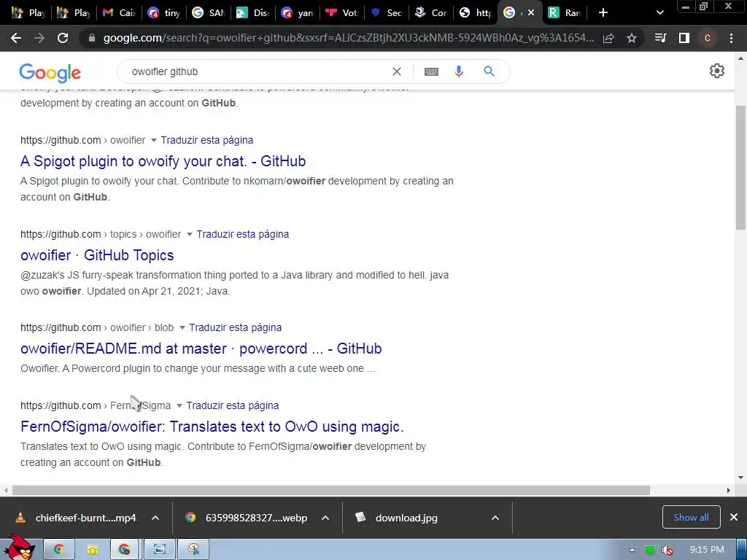Expand options arrow for owoifier › blob result
The width and height of the screenshot is (747, 560).
tap(182, 327)
